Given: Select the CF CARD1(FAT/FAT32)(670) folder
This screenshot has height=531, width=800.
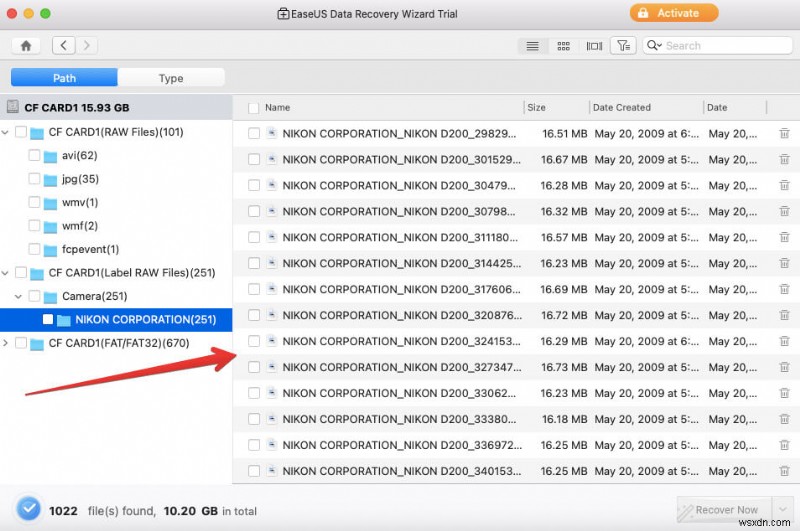Looking at the screenshot, I should pyautogui.click(x=119, y=343).
